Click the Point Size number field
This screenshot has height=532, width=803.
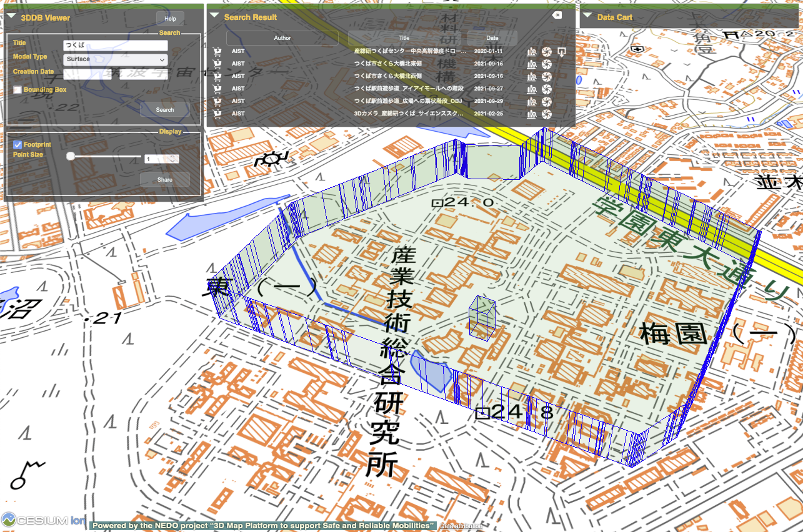tap(161, 159)
